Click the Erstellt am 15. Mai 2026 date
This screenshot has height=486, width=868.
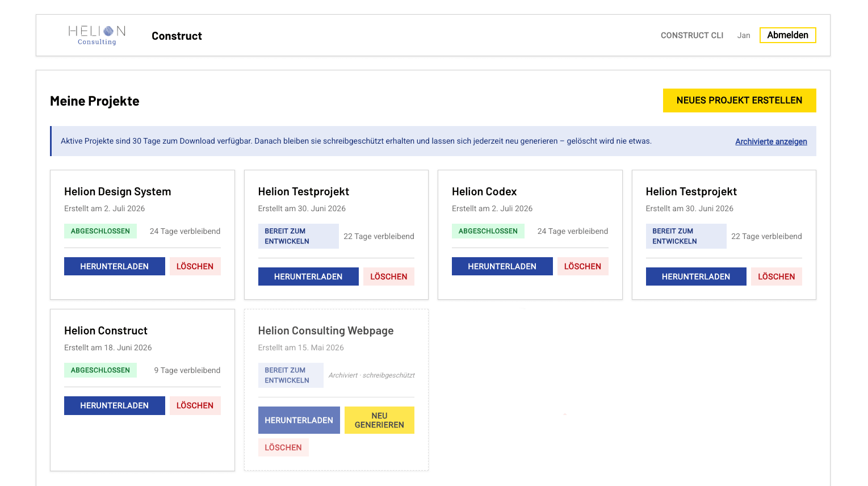(301, 347)
